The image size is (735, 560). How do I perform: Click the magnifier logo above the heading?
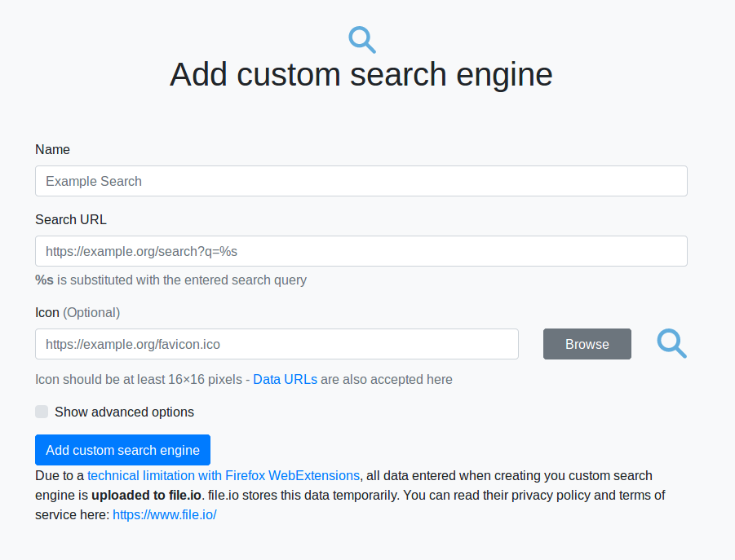click(x=361, y=39)
